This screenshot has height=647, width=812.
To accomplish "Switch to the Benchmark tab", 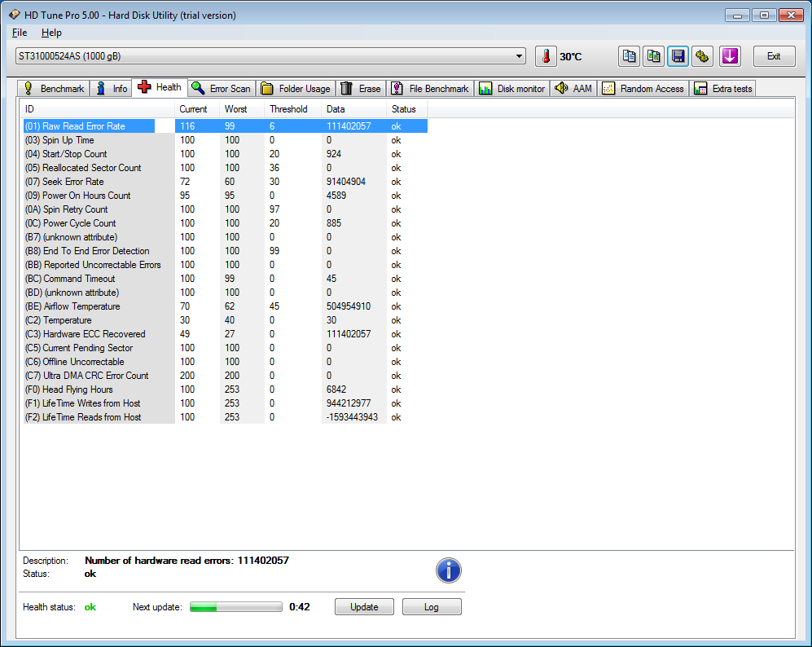I will click(54, 89).
